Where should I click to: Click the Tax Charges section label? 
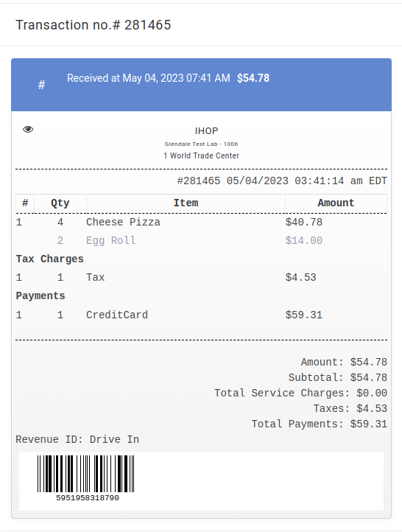pyautogui.click(x=49, y=259)
